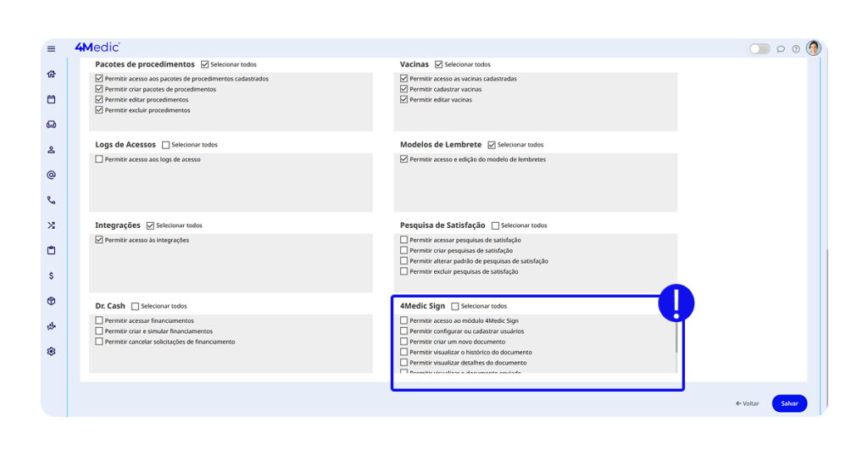Check Permitir acessar pesquisas de satisfação

tap(404, 240)
